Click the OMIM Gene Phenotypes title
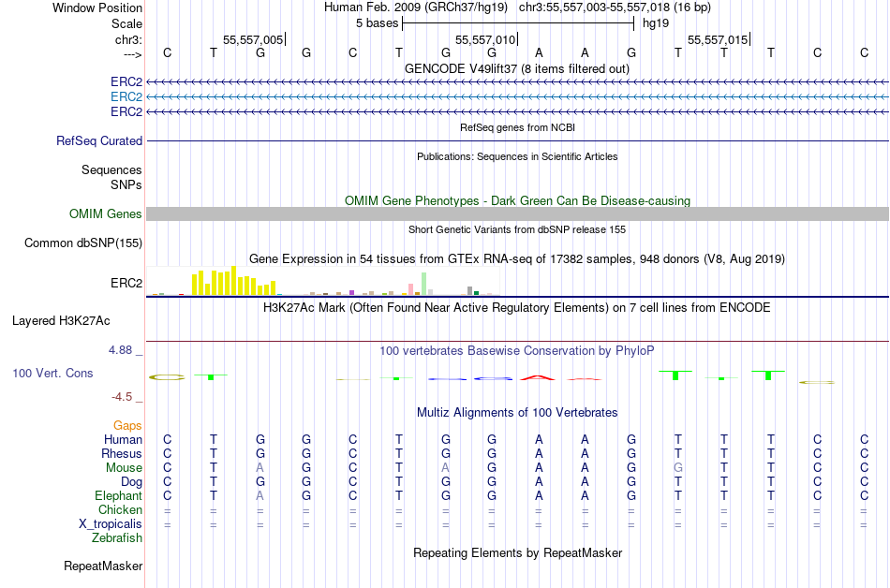Image resolution: width=890 pixels, height=588 pixels. 517,200
